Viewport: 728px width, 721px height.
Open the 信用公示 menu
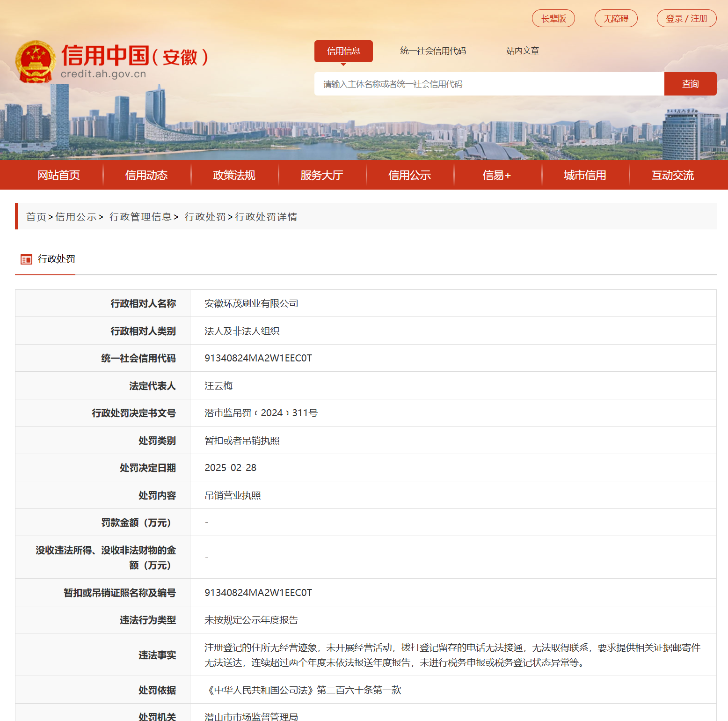click(x=409, y=175)
